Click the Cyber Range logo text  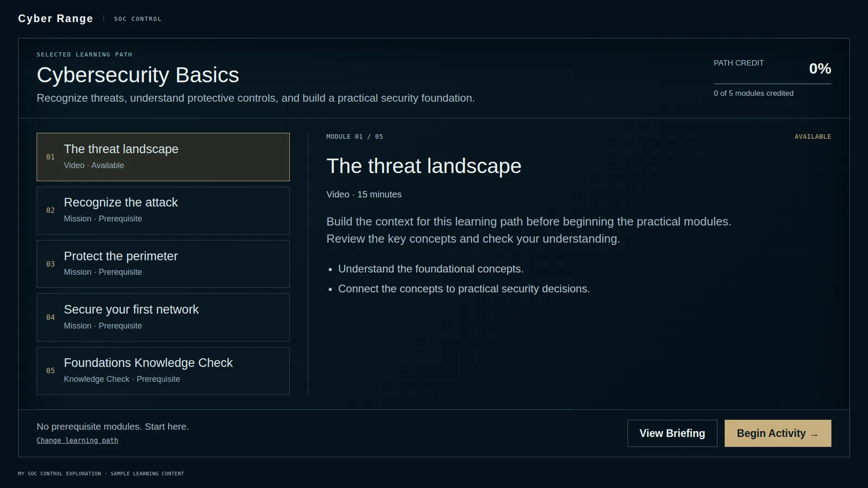(x=55, y=18)
